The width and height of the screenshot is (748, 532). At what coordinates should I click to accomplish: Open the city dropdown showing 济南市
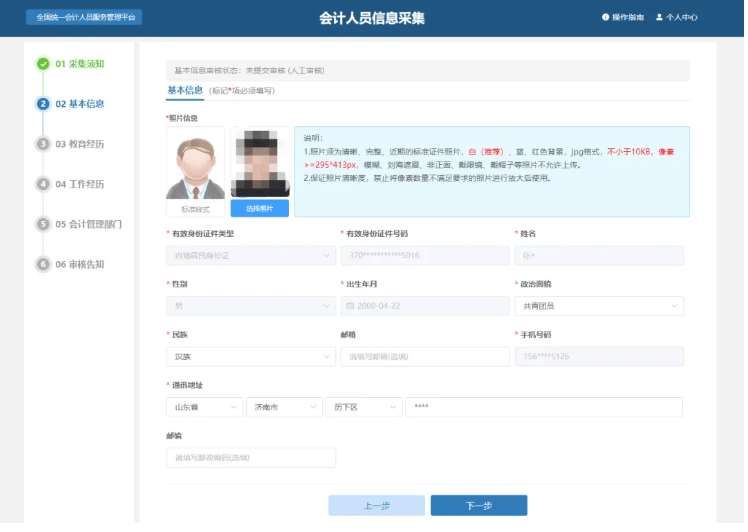click(283, 408)
